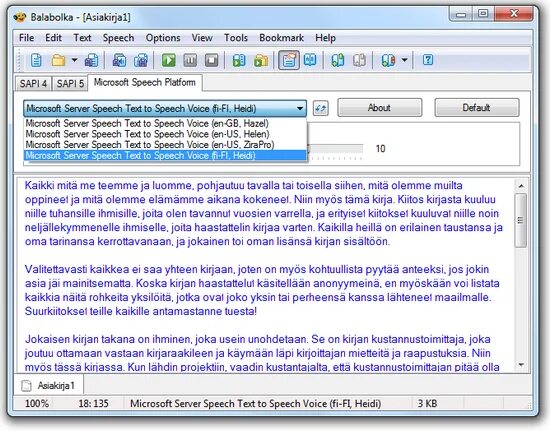Start reading aloud with green play button
Screen dimensions: 550x431
pos(169,60)
